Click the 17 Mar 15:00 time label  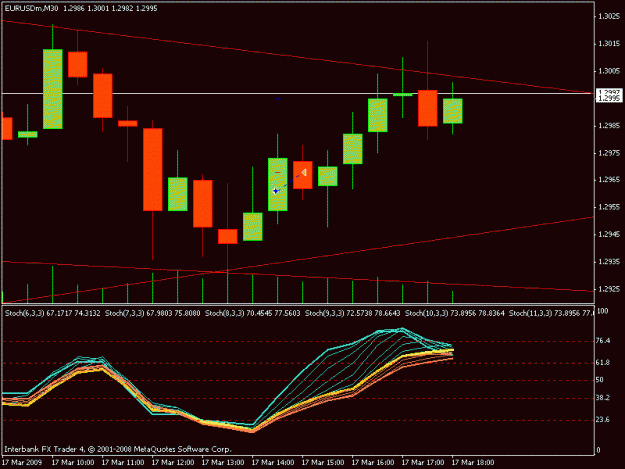coord(323,463)
